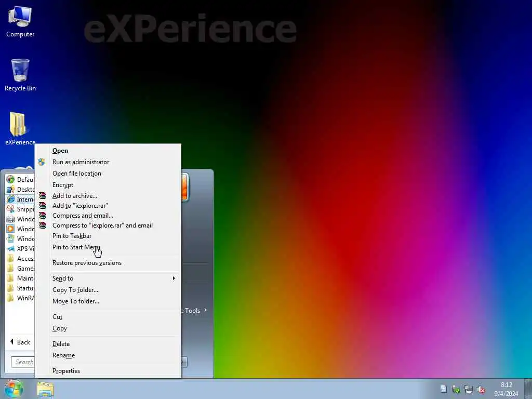
Task: Click Internet Explorer icon in Start menu
Action: pyautogui.click(x=10, y=199)
